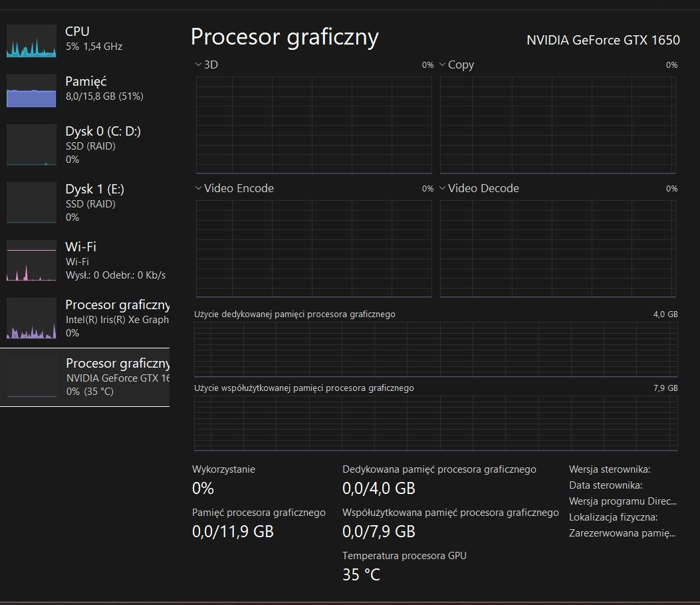Click the 3D engine usage graph
Viewport: 700px width, 605px height.
point(314,125)
